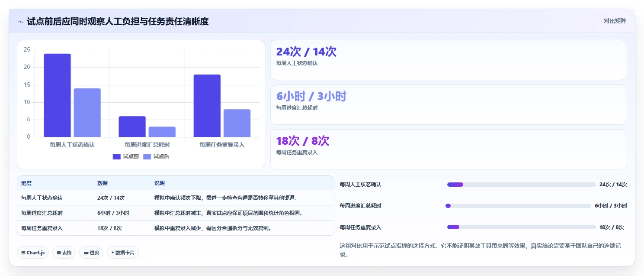
Task: Open the 18次 / 8次 data card
Action: (449, 149)
